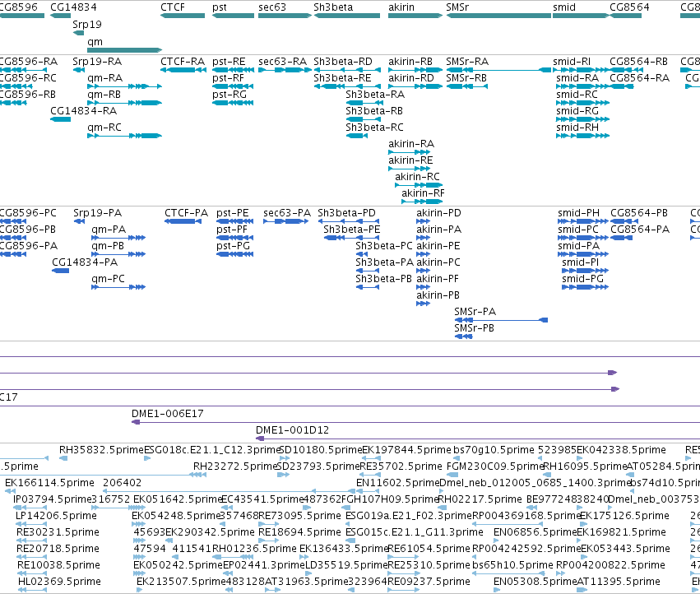
Task: Select protein smid-PH
Action: [583, 221]
